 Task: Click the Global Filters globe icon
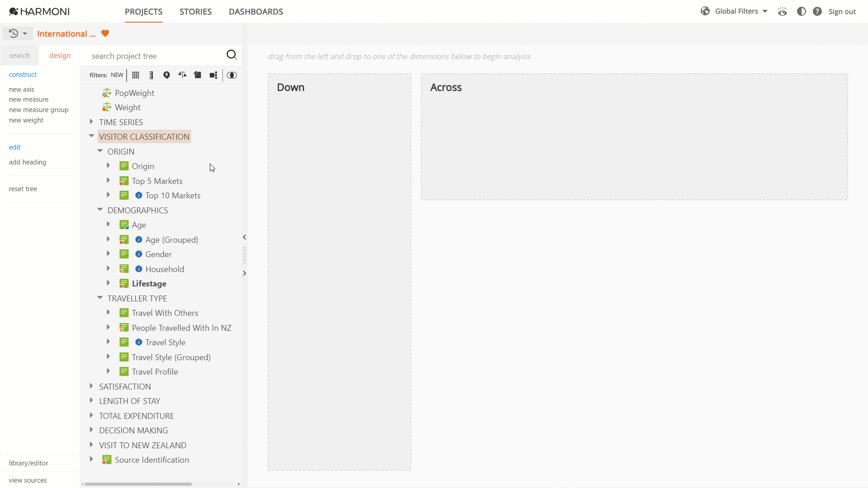[705, 11]
